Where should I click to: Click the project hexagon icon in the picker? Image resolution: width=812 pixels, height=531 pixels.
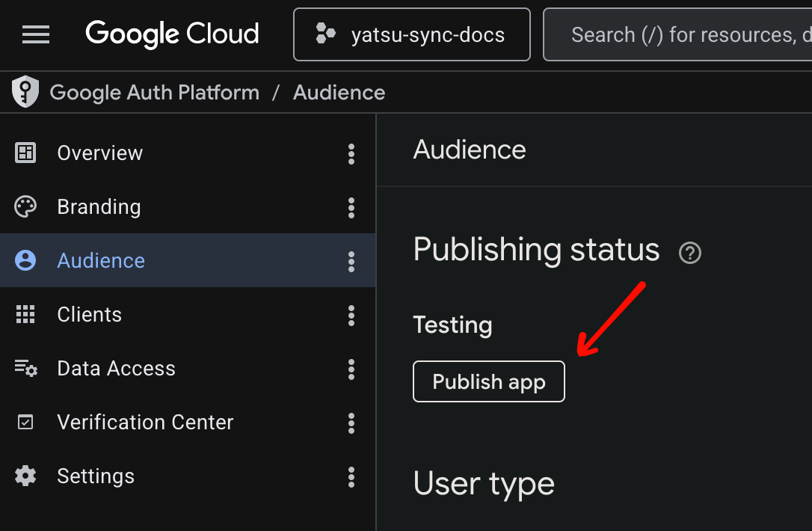click(325, 34)
